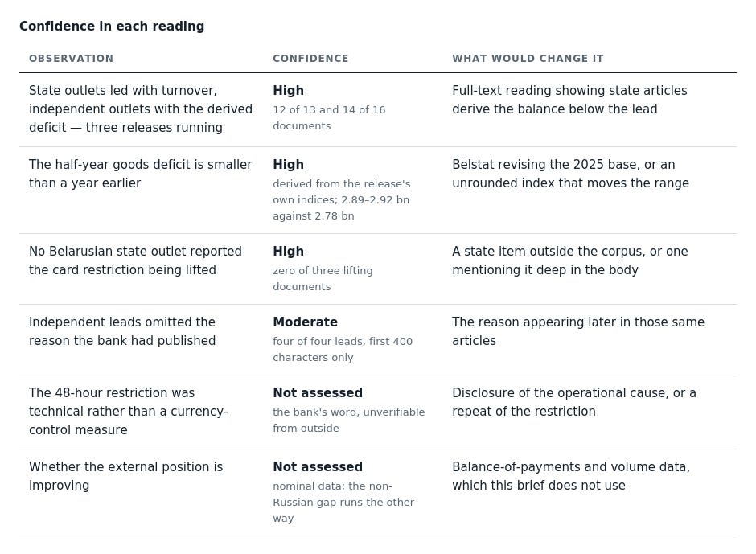Select 'Independent leads omitted the reason' observation
The width and height of the screenshot is (756, 554).
click(122, 331)
